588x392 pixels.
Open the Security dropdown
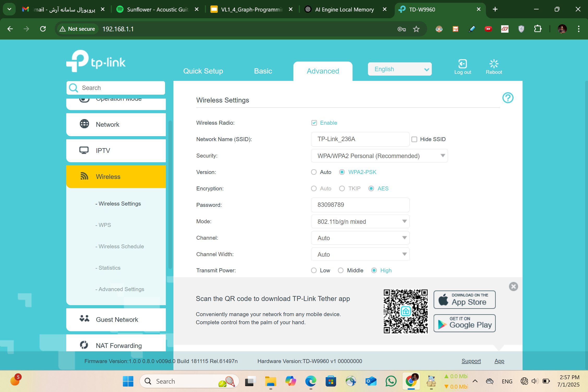[x=379, y=155]
